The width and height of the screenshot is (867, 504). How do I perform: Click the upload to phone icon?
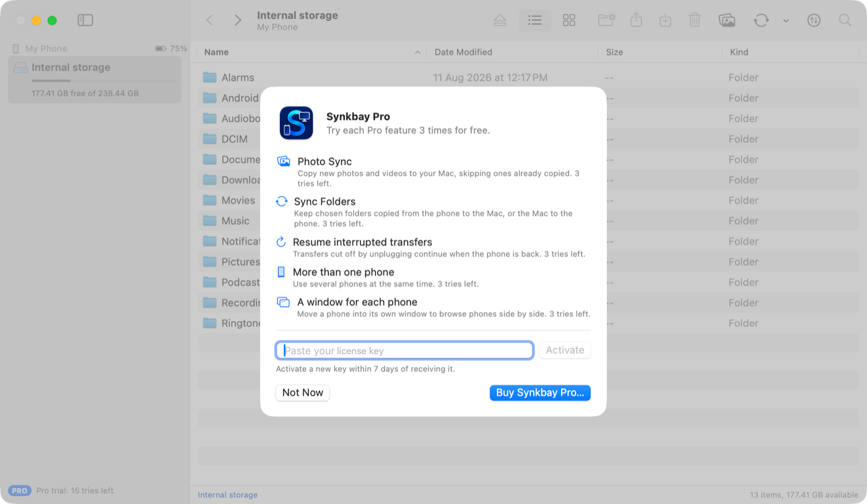636,20
